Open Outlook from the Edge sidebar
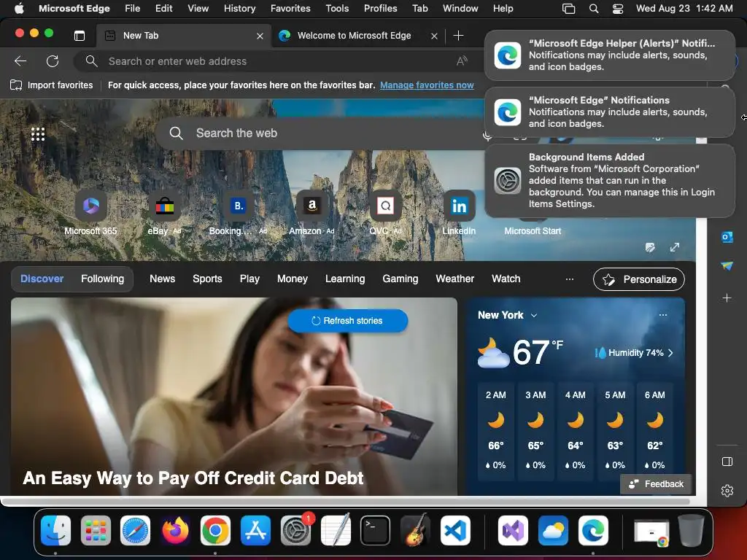 click(x=727, y=237)
